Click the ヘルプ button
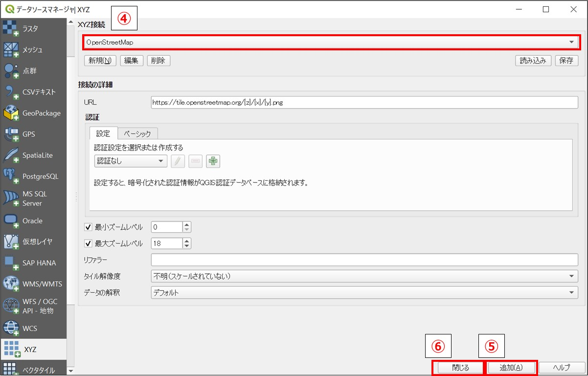This screenshot has height=376, width=588. pyautogui.click(x=562, y=368)
